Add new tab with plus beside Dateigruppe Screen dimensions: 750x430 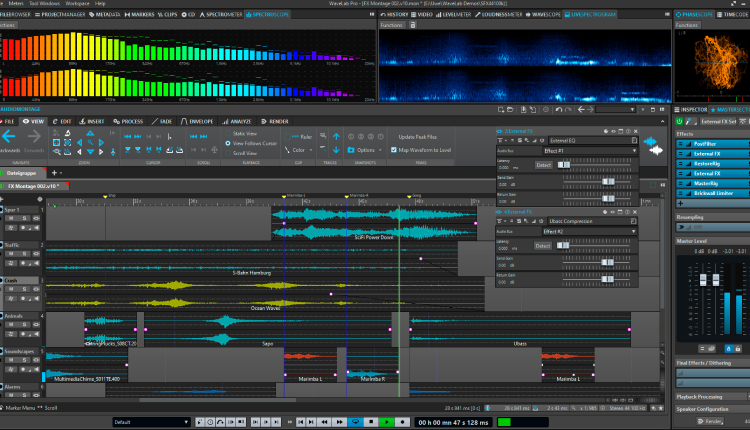54,173
